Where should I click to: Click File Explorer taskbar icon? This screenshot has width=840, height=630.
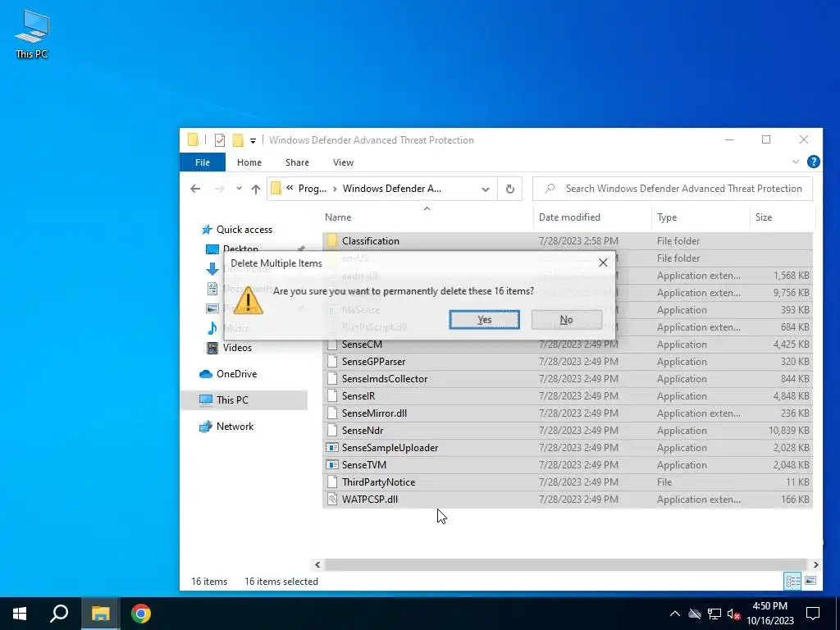tap(100, 614)
